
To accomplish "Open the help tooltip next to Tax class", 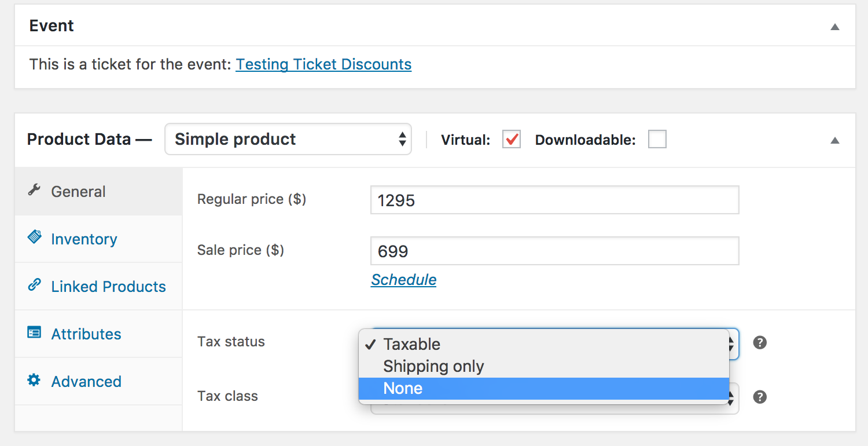I will click(760, 397).
